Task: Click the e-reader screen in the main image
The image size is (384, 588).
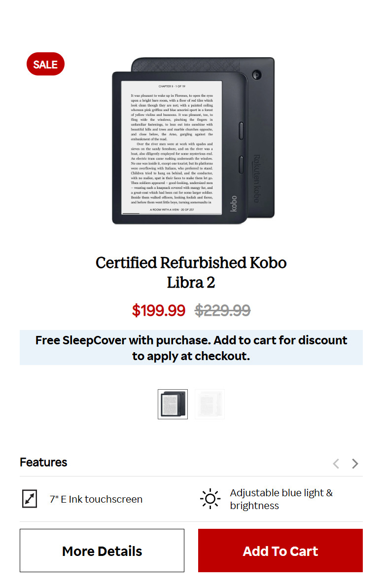Action: (x=172, y=147)
